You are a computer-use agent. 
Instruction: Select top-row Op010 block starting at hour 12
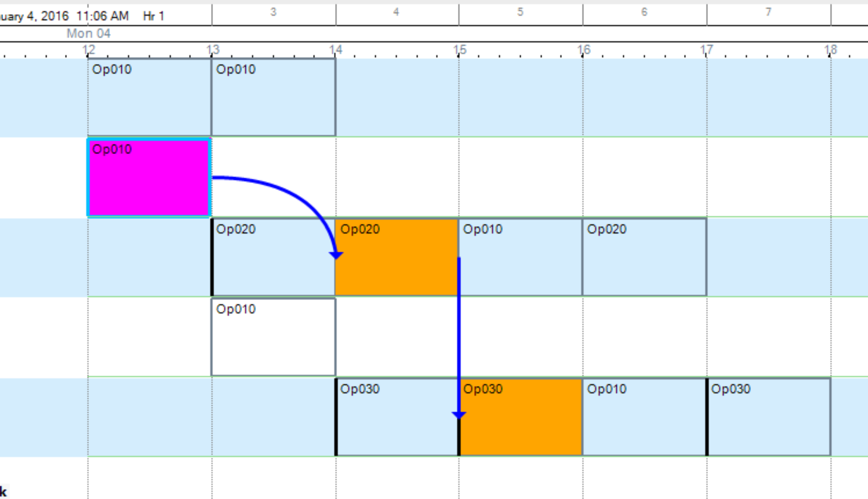tap(149, 97)
